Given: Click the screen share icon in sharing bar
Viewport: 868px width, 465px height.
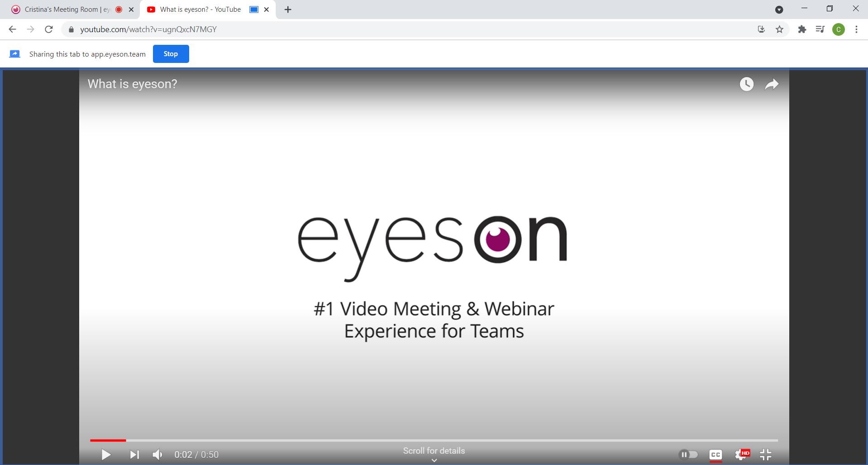Looking at the screenshot, I should [x=15, y=54].
